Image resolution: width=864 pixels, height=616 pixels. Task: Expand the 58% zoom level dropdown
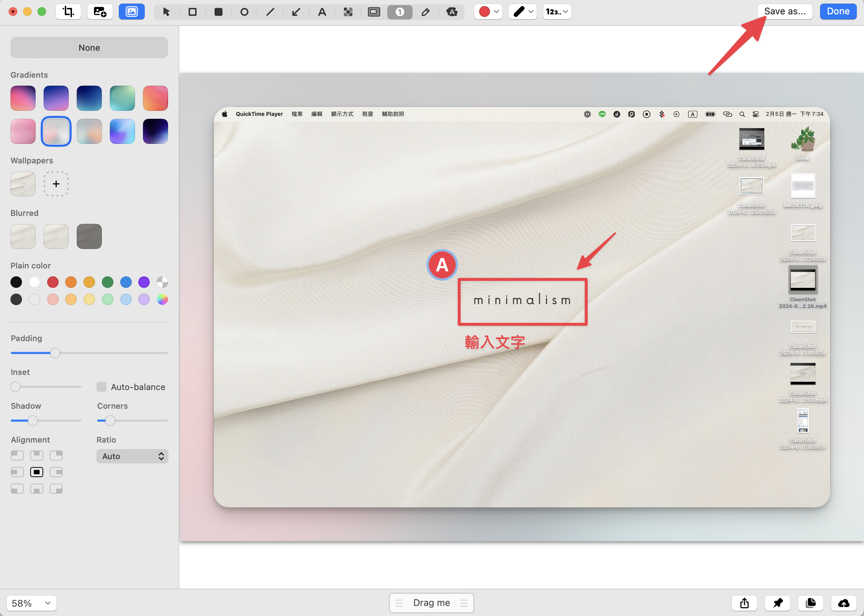pyautogui.click(x=31, y=603)
